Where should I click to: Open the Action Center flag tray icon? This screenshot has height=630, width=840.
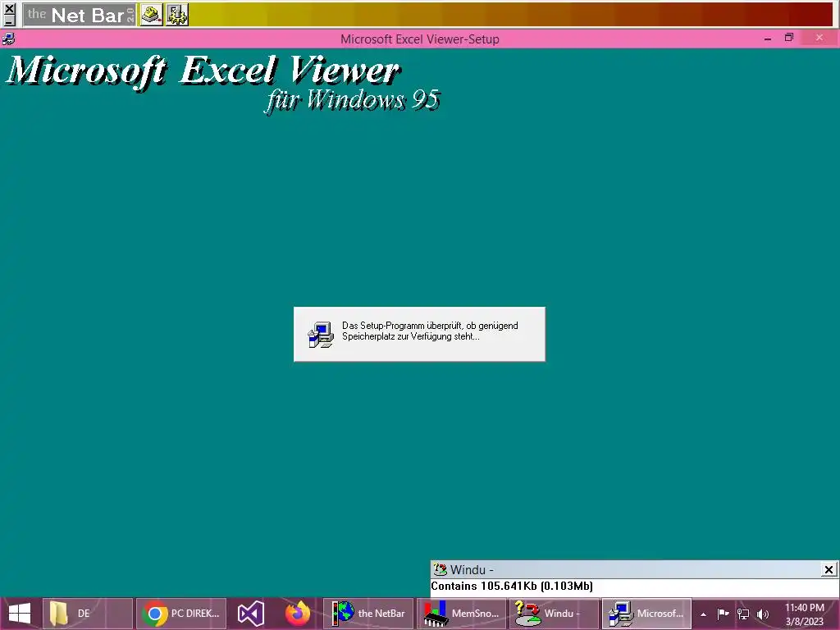[723, 614]
